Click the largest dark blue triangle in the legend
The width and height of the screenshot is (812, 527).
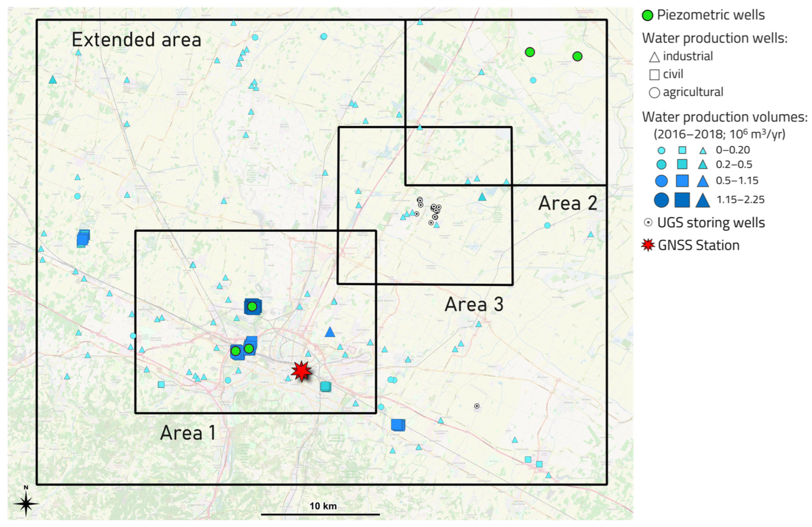[703, 200]
